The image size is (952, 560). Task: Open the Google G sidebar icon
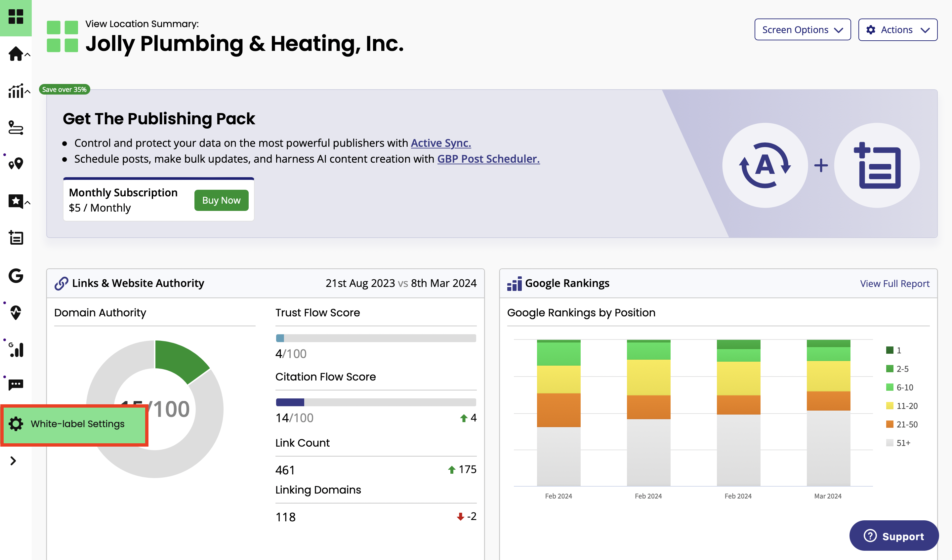coord(16,276)
